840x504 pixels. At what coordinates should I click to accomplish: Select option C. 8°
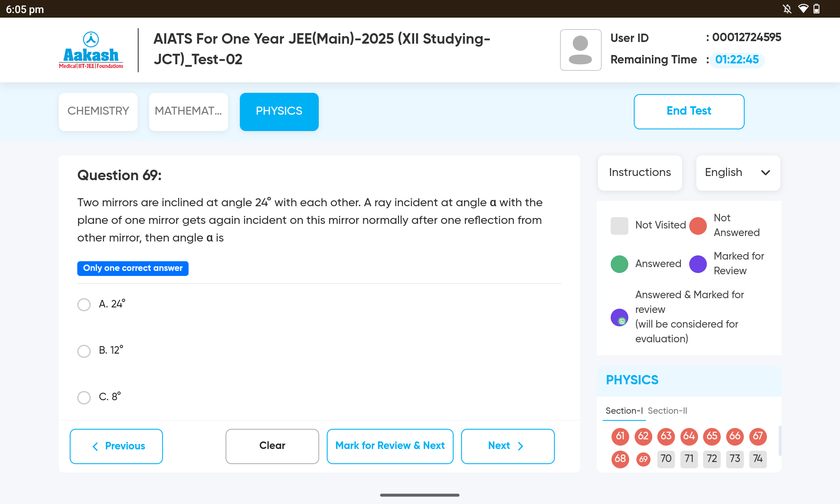pos(84,397)
